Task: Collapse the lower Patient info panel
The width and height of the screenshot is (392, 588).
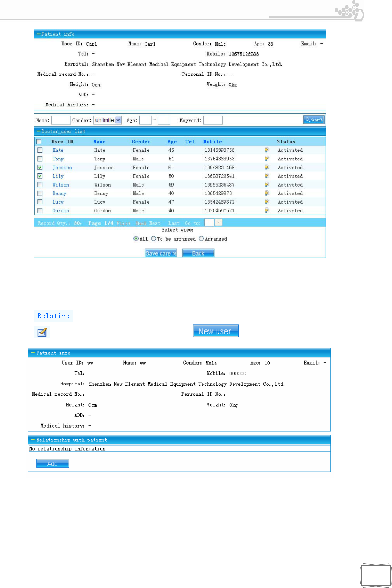Action: click(x=33, y=353)
